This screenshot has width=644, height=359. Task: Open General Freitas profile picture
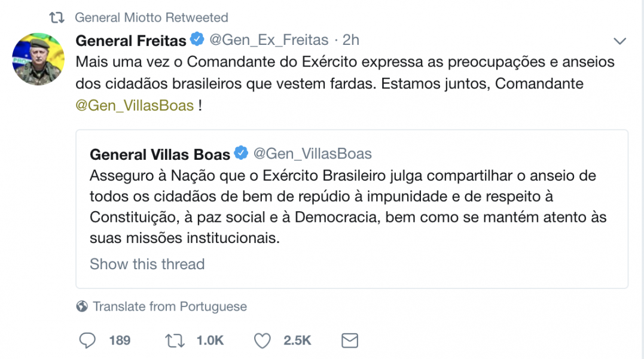(38, 59)
